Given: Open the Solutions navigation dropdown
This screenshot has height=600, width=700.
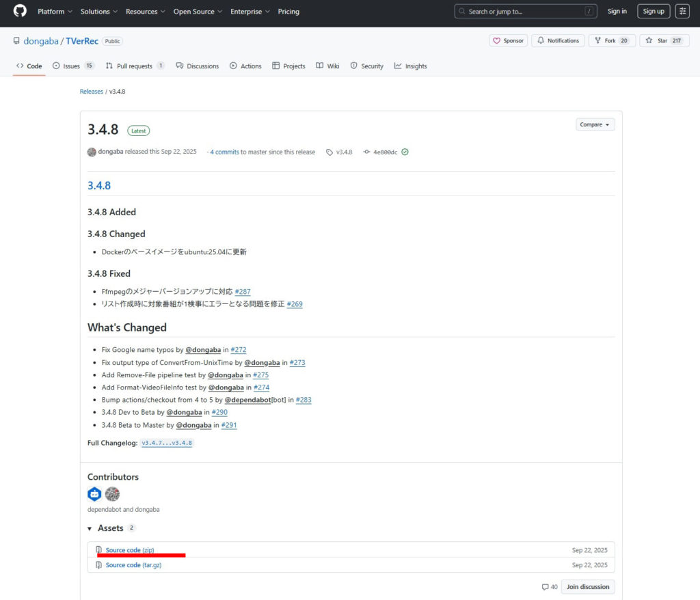Looking at the screenshot, I should click(98, 12).
